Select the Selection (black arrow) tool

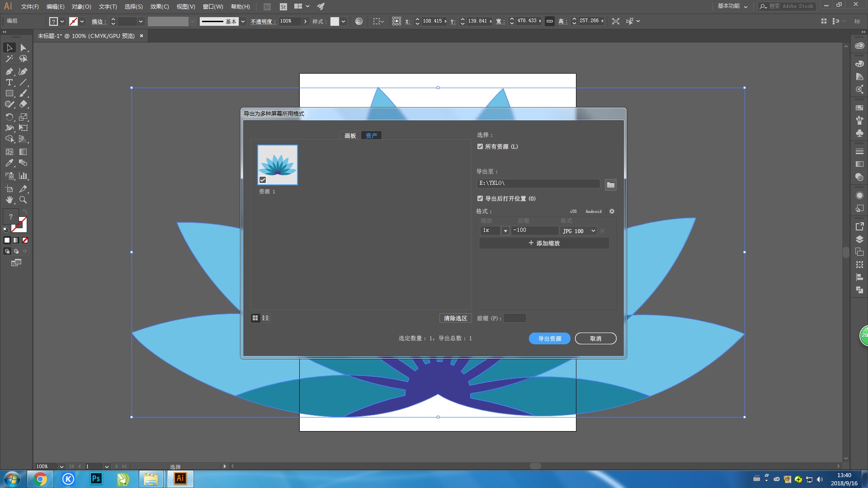[9, 47]
